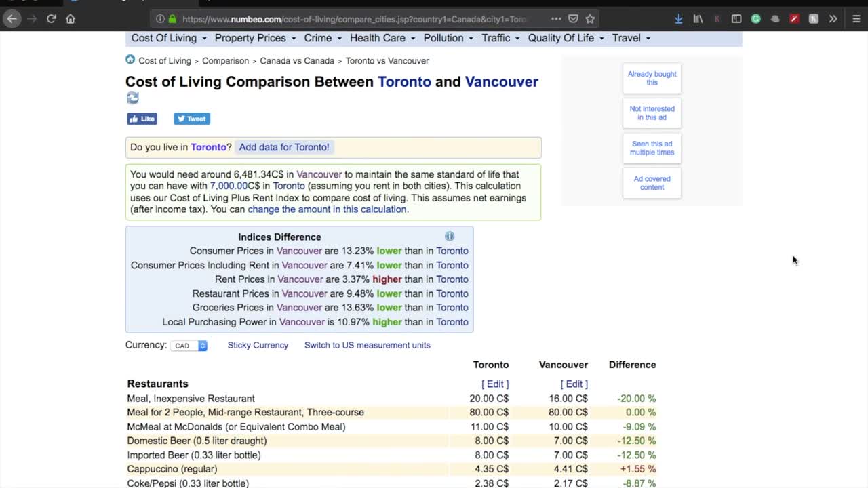Viewport: 868px width, 488px height.
Task: Expand the Health Care menu
Action: pyautogui.click(x=382, y=38)
